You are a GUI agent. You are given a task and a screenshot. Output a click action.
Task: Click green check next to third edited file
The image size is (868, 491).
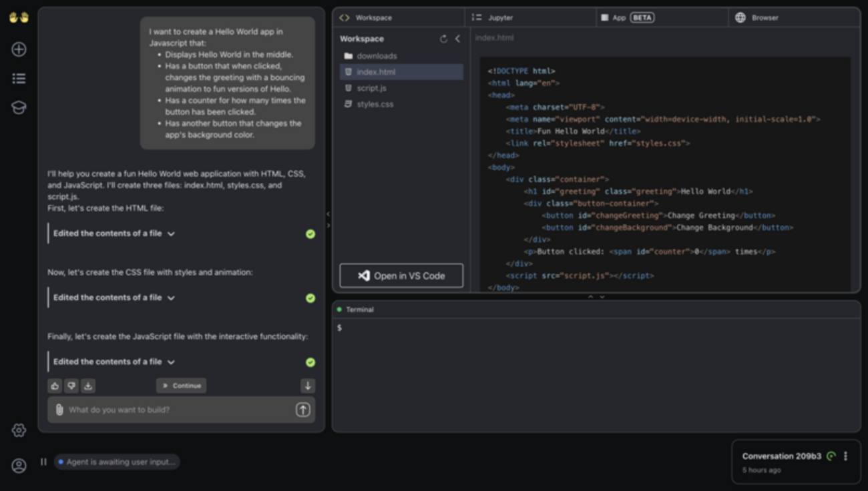(310, 362)
